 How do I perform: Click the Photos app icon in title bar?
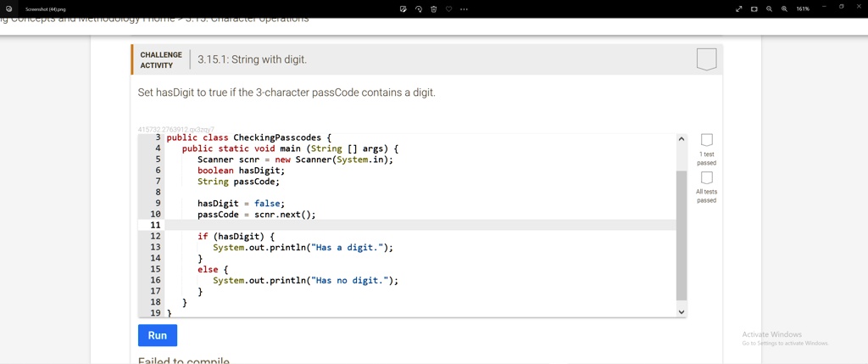click(x=8, y=8)
